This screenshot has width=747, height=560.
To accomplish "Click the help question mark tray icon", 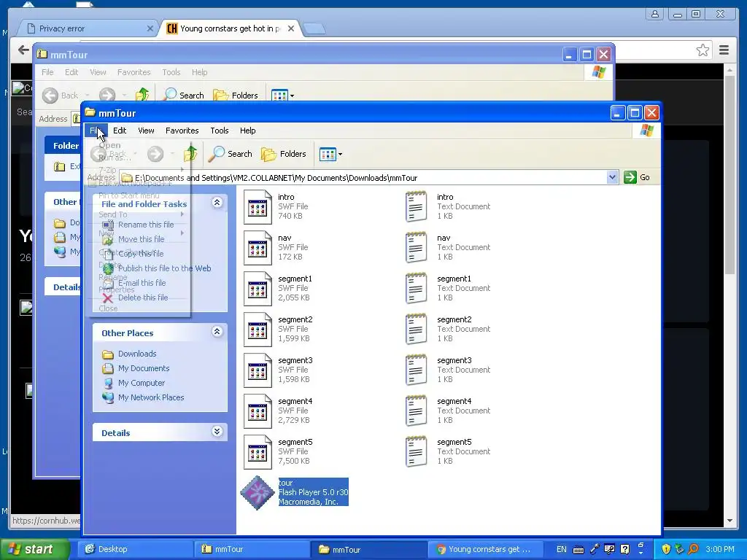I will tap(625, 550).
